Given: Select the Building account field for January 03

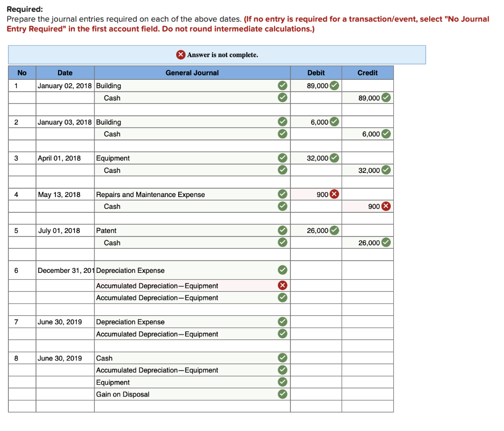Looking at the screenshot, I should [192, 122].
